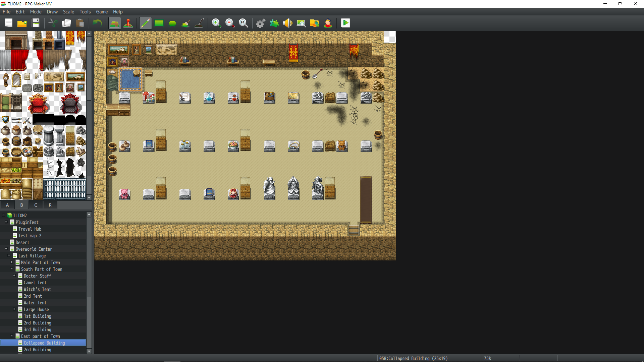The width and height of the screenshot is (644, 362).
Task: Switch to tileset tab R
Action: 50,205
